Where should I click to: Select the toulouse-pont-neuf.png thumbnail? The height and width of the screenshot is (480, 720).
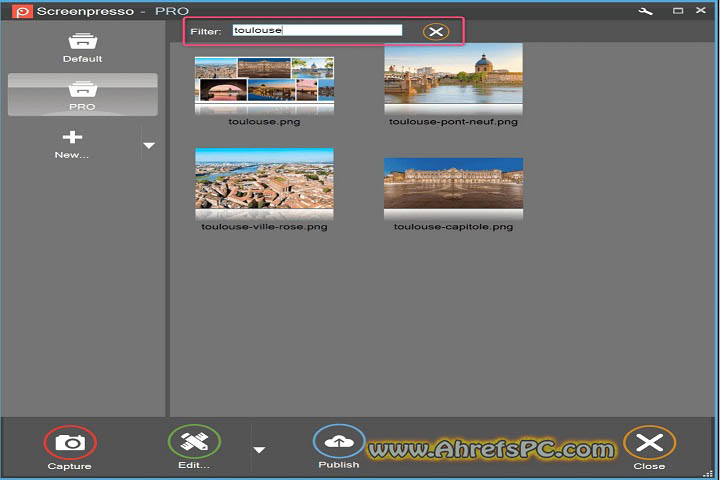[453, 79]
